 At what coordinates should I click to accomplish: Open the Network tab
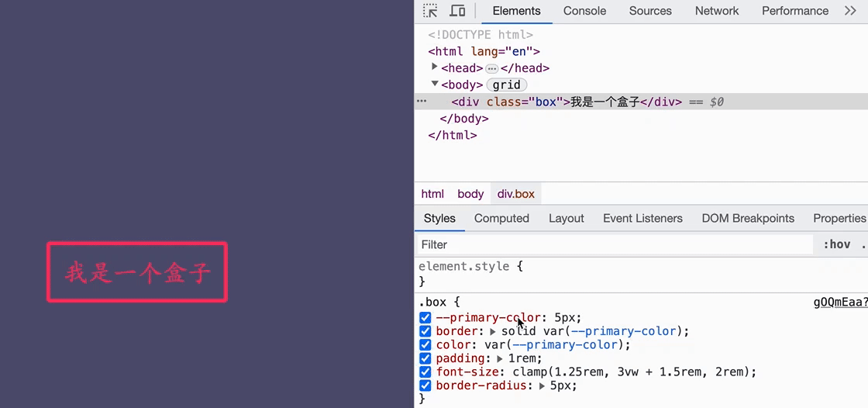point(717,11)
